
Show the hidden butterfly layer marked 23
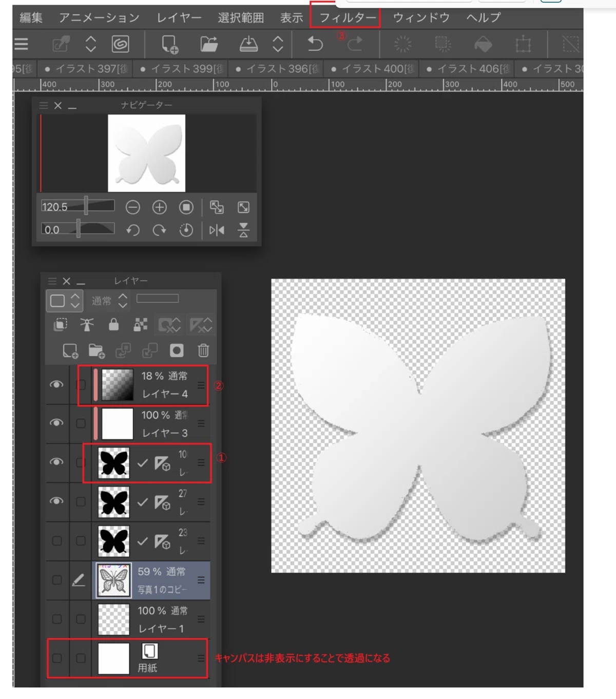coord(57,541)
